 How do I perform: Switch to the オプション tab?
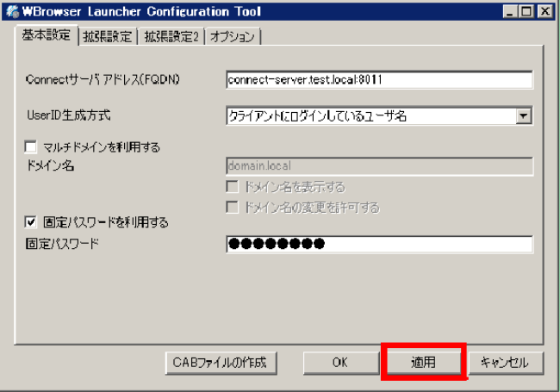(233, 36)
